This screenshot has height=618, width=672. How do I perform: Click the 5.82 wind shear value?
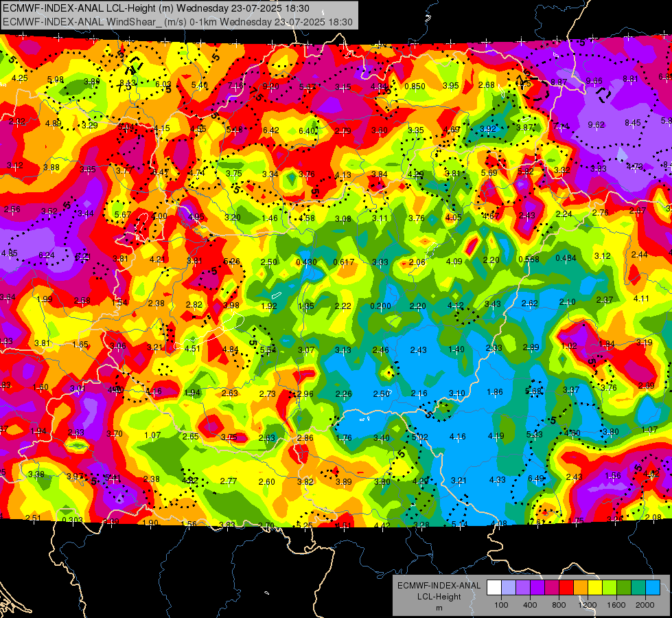(525, 172)
